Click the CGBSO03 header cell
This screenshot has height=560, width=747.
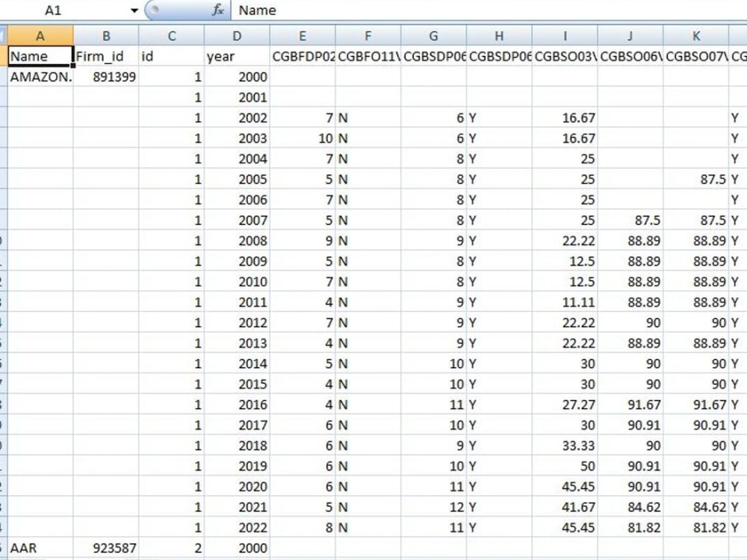[x=565, y=56]
